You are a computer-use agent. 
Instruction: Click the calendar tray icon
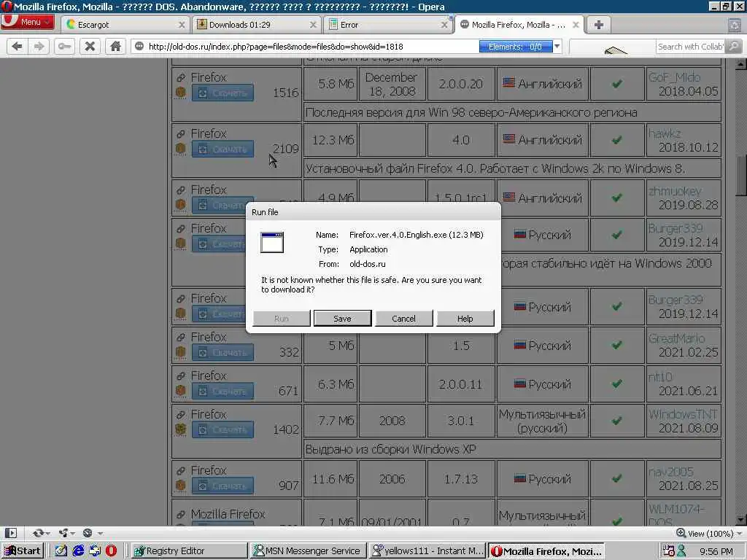click(x=669, y=551)
